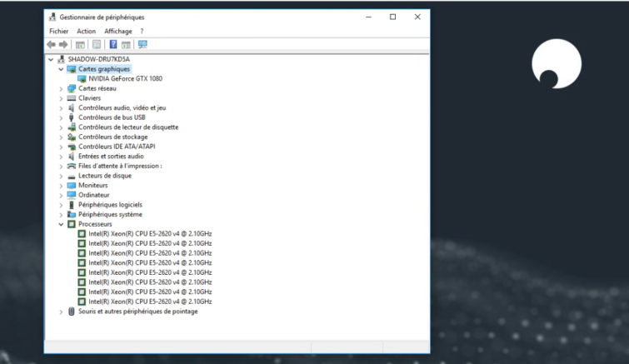This screenshot has height=364, width=629.
Task: Select the SHADOW-DRU7KD5A computer name
Action: pyautogui.click(x=98, y=59)
